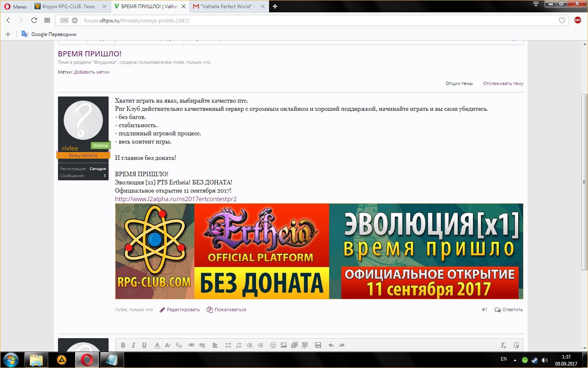This screenshot has height=368, width=588.
Task: Open font size dropdown in editor
Action: tap(168, 345)
